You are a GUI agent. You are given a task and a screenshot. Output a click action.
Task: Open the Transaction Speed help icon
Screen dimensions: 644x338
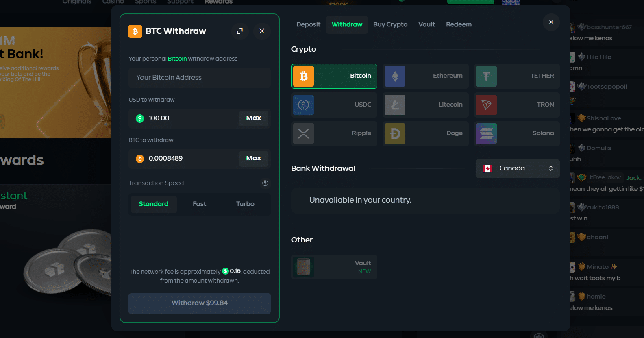pos(265,183)
